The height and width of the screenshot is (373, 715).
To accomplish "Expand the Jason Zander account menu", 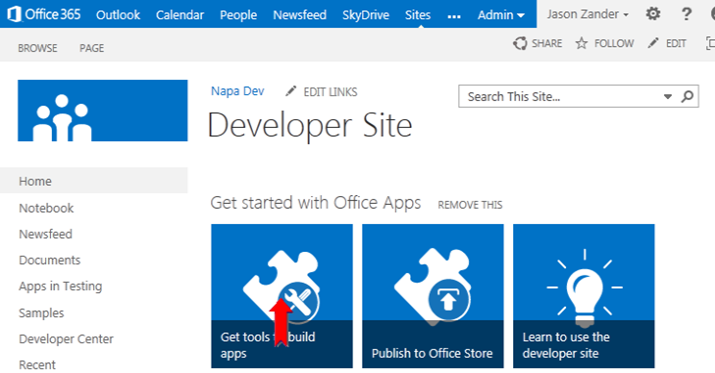I will coord(588,15).
